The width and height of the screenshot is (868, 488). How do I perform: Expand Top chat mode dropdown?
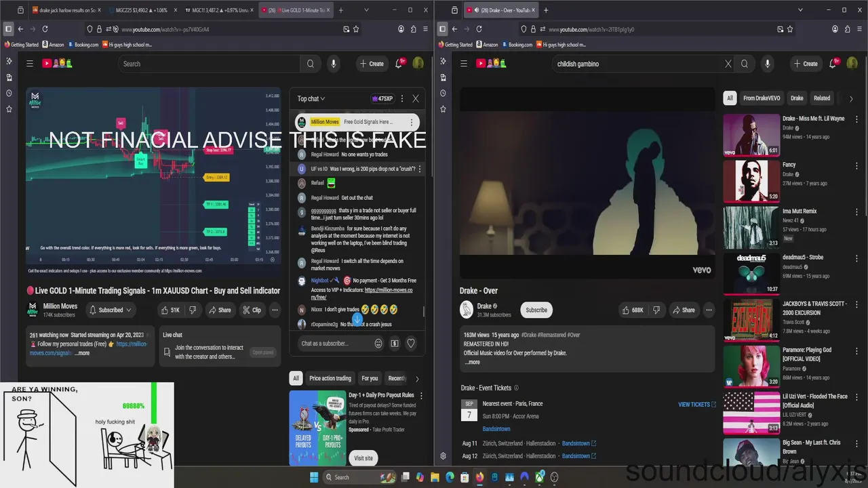(311, 98)
